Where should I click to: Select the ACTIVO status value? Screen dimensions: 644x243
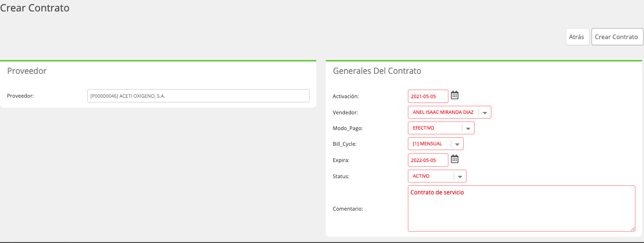coord(421,176)
